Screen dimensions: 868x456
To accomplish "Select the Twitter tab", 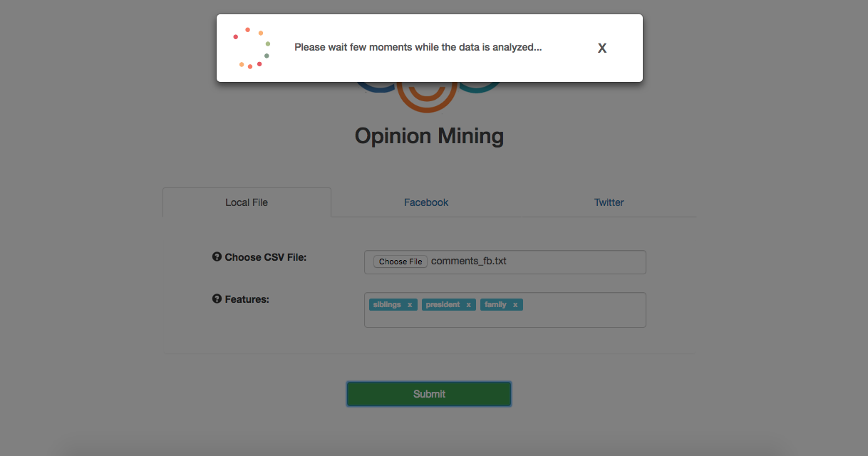I will tap(609, 202).
